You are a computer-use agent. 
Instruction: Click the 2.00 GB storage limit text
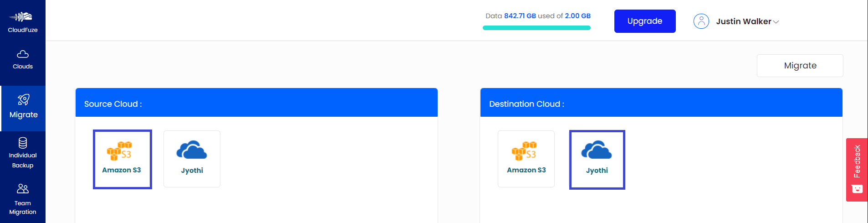click(x=577, y=16)
